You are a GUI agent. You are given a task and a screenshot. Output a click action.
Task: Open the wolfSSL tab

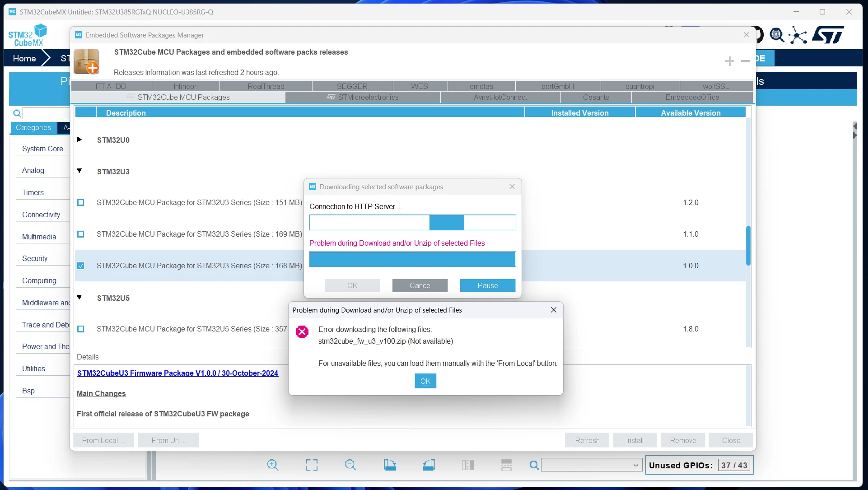(x=716, y=86)
